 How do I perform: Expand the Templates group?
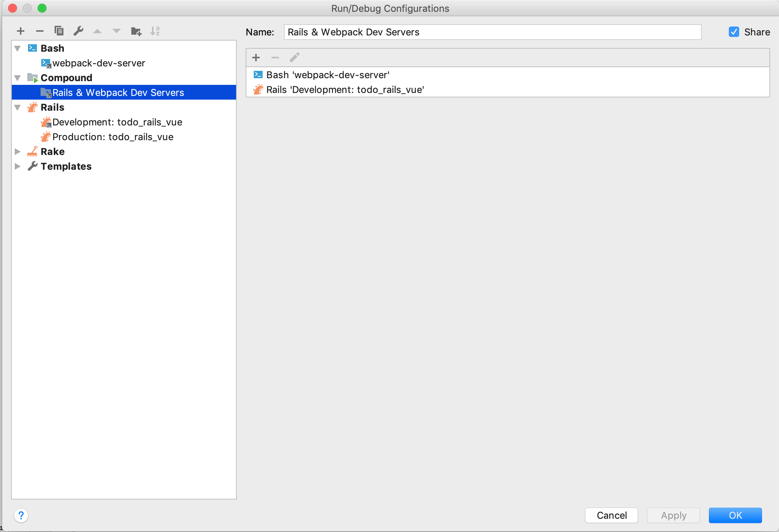(18, 166)
